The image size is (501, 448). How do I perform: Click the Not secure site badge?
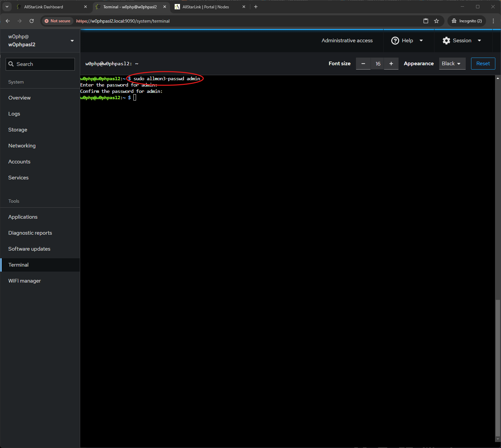point(58,21)
